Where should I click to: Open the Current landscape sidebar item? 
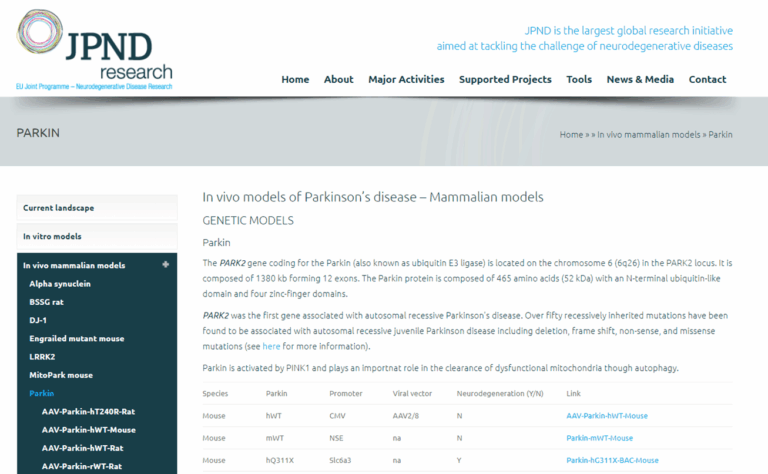97,208
